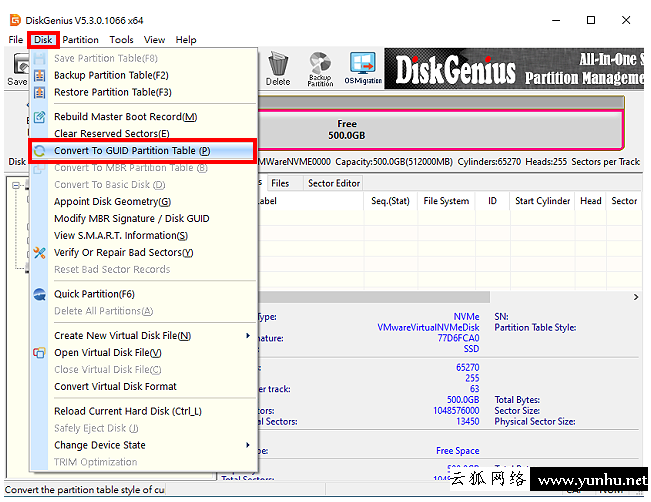
Task: Click the Free Space value text
Action: pyautogui.click(x=458, y=451)
